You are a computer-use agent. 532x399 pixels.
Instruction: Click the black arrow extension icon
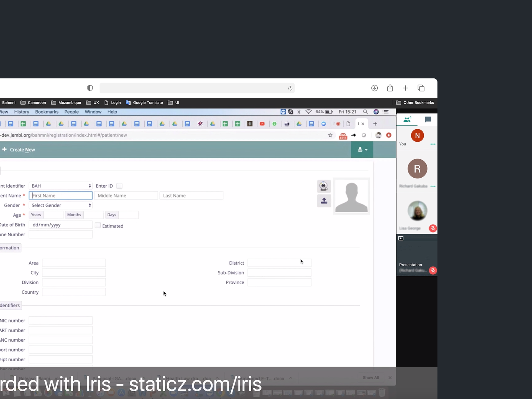tap(354, 135)
